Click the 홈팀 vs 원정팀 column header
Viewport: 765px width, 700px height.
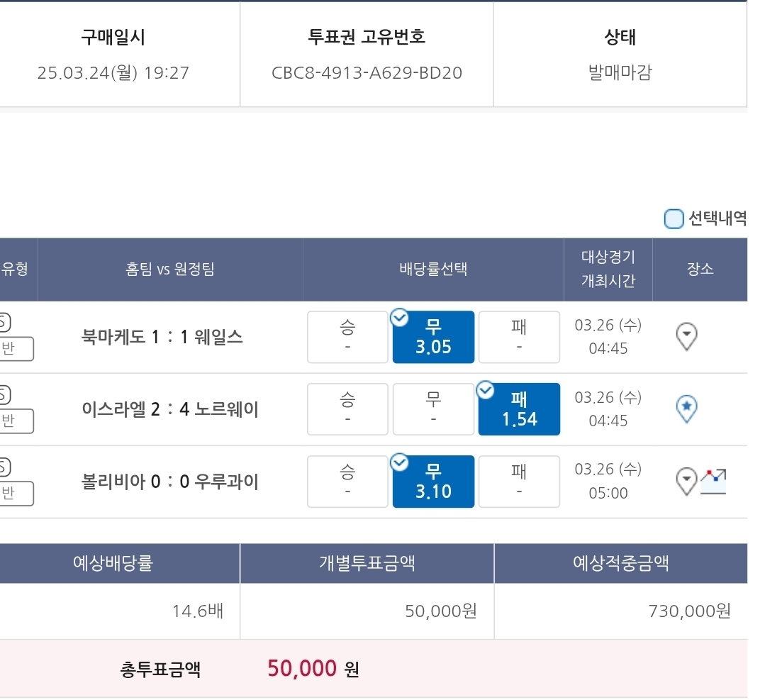169,269
